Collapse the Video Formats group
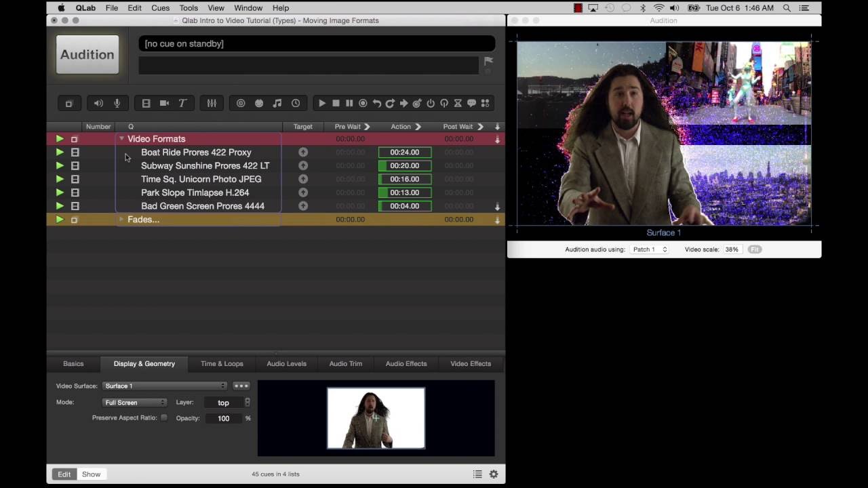The height and width of the screenshot is (488, 868). click(x=121, y=139)
